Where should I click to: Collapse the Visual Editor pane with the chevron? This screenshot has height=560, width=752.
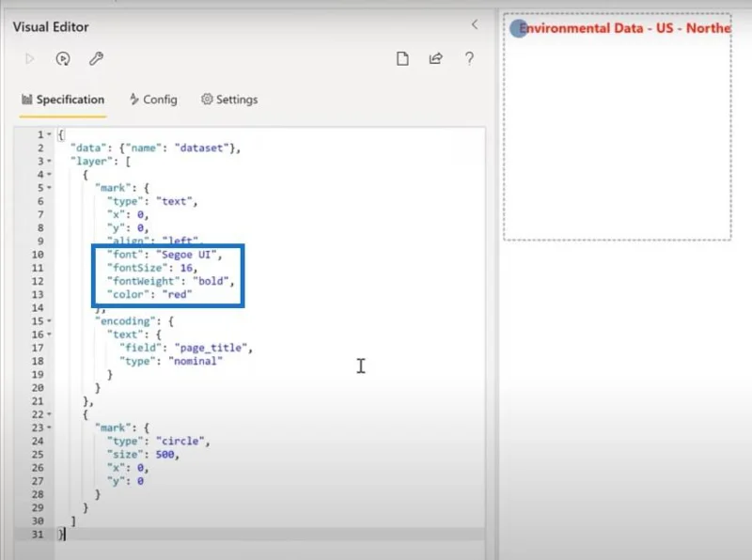[475, 24]
